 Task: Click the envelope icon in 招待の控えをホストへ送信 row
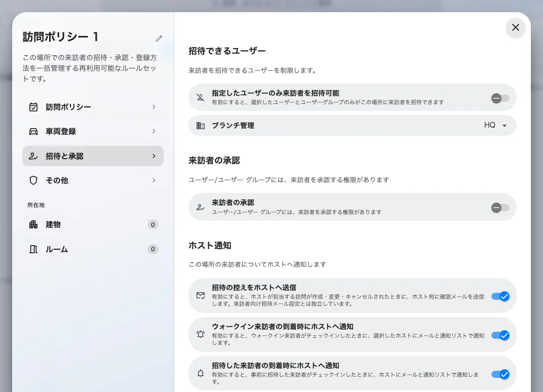tap(201, 295)
